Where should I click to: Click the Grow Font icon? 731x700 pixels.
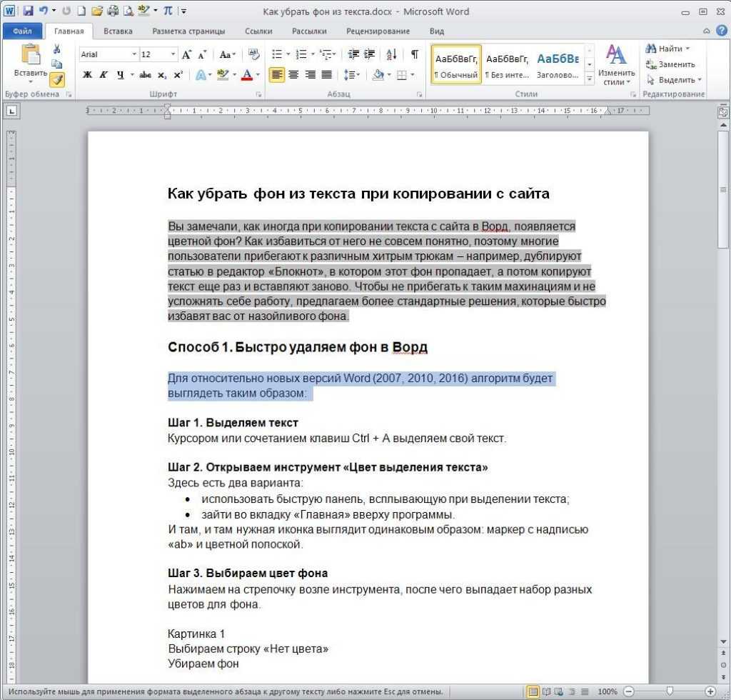[x=186, y=54]
